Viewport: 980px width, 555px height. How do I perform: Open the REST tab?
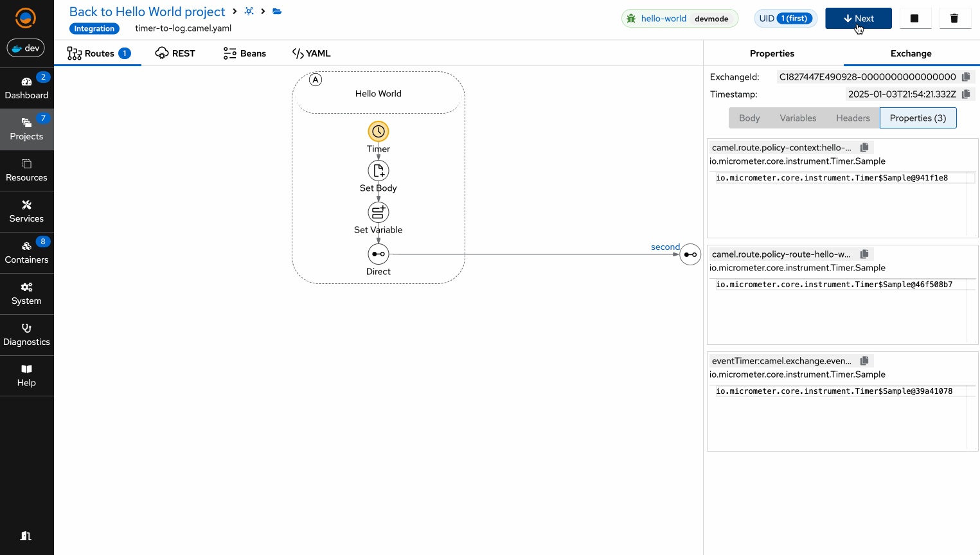[x=175, y=53]
